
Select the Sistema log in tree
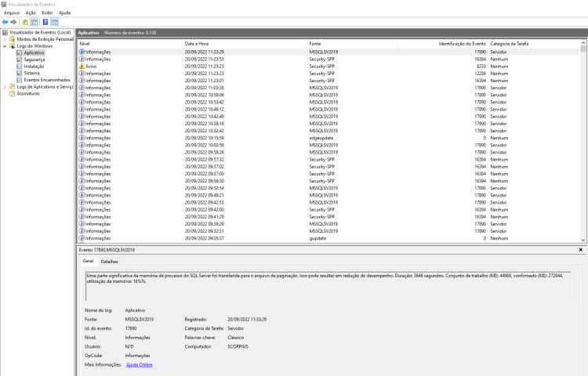coord(32,73)
